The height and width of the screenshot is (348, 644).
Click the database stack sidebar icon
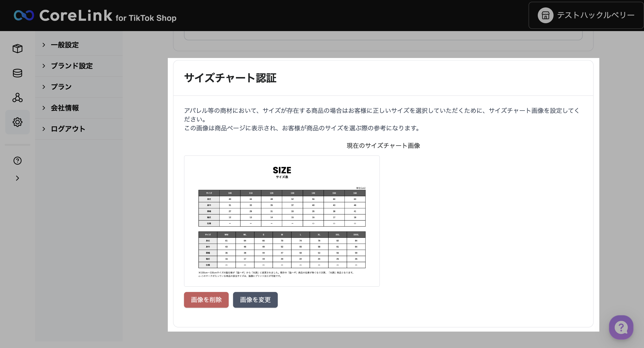(x=18, y=73)
